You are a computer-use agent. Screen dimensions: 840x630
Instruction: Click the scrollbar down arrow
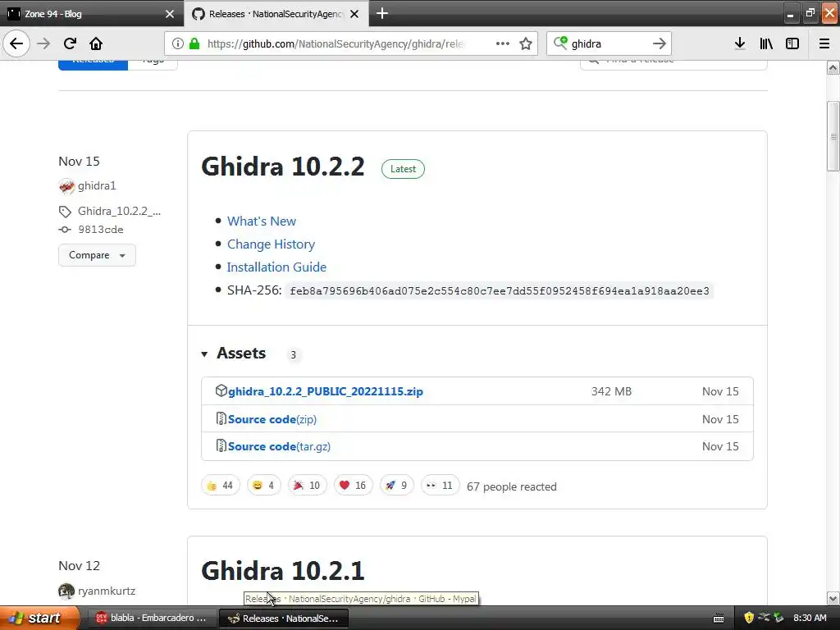click(x=833, y=598)
